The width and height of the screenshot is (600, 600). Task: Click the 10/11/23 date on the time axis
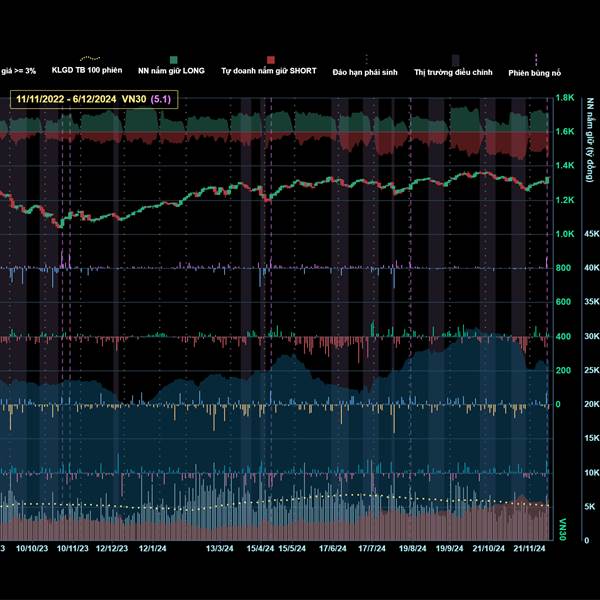[73, 548]
